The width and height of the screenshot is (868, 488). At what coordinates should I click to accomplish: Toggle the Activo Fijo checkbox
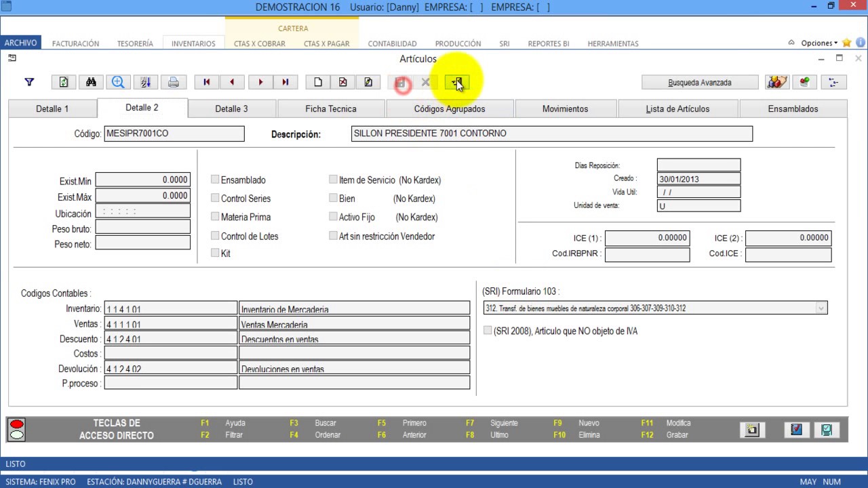point(333,217)
